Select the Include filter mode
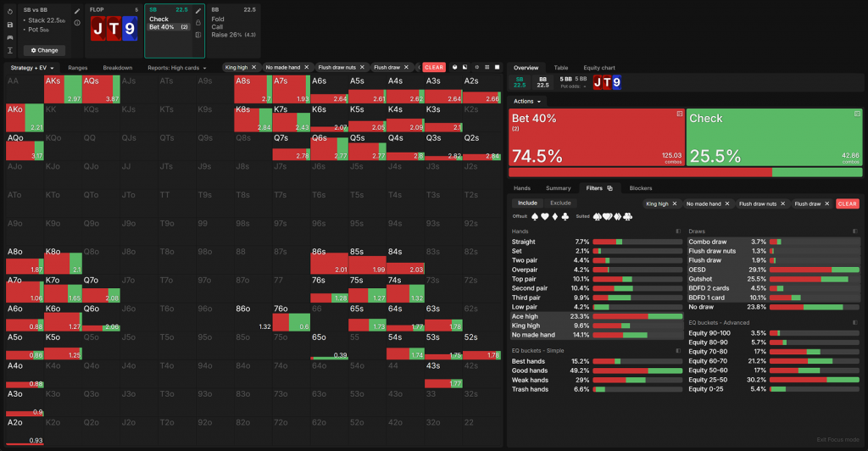This screenshot has height=451, width=868. pos(527,203)
